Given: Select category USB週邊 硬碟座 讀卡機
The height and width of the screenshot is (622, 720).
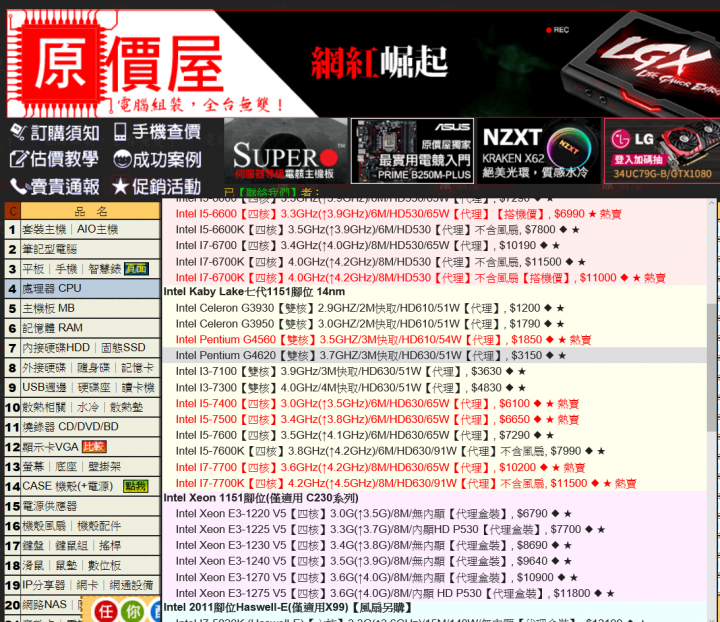Looking at the screenshot, I should [x=90, y=387].
